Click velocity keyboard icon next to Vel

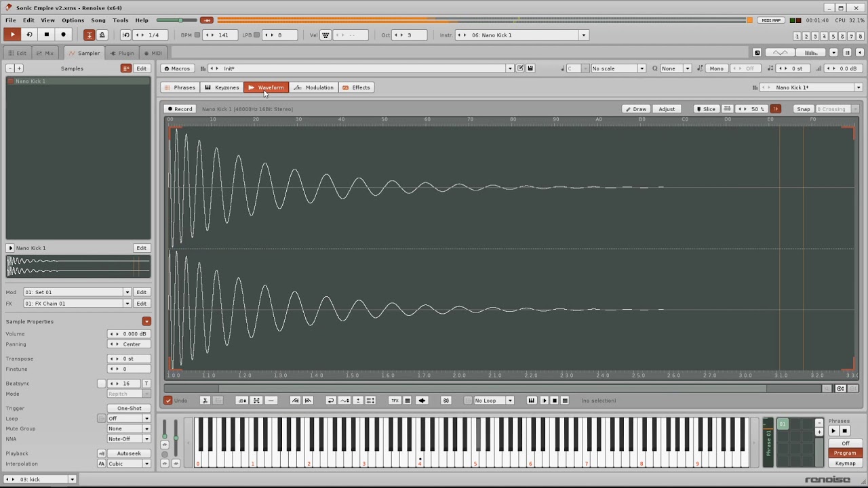[326, 35]
